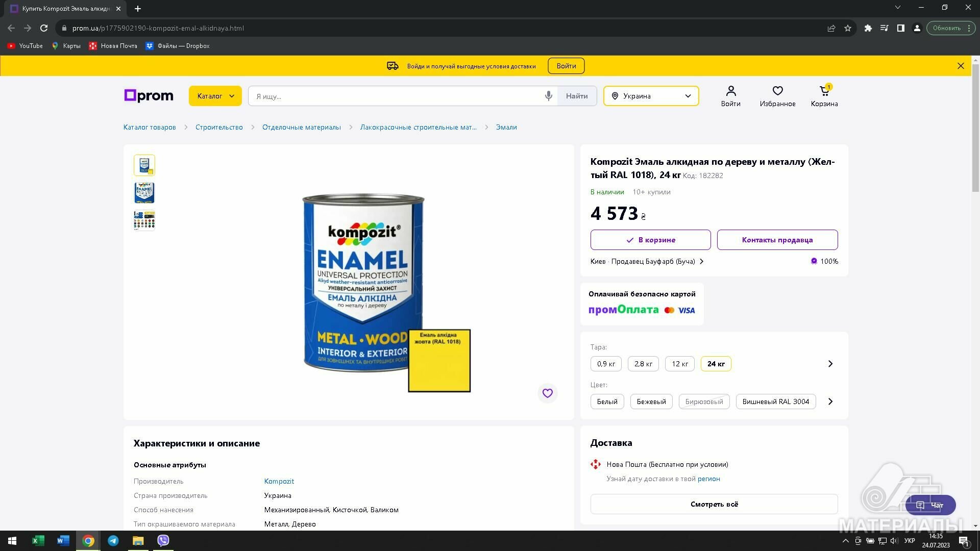Open Избранное heart icon in header
This screenshot has height=551, width=980.
pos(777,96)
